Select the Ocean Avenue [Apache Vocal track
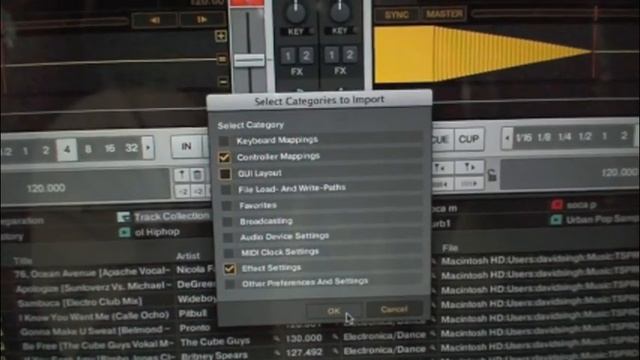 pyautogui.click(x=92, y=272)
